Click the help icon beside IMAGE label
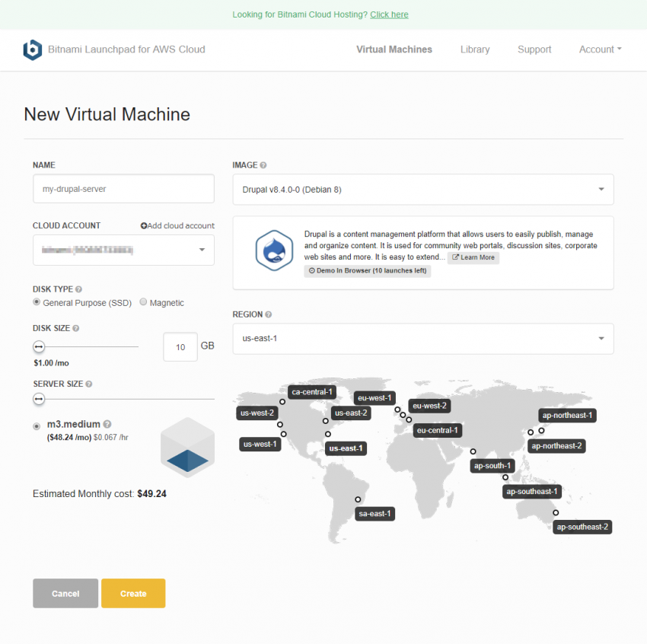647x644 pixels. 263,165
